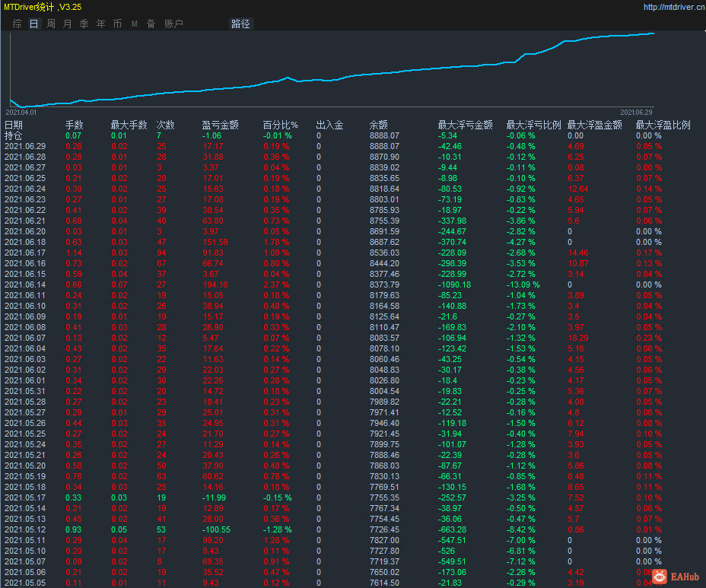Select the M tab
Image resolution: width=706 pixels, height=588 pixels.
click(134, 24)
